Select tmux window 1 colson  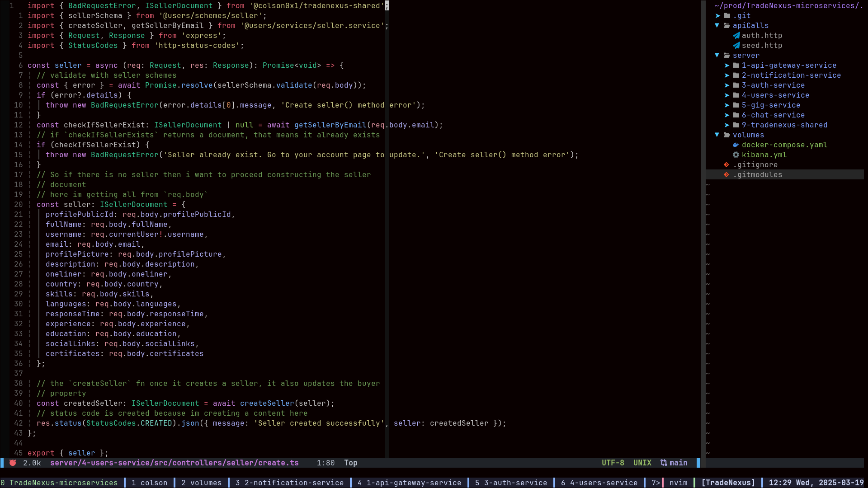pyautogui.click(x=149, y=483)
